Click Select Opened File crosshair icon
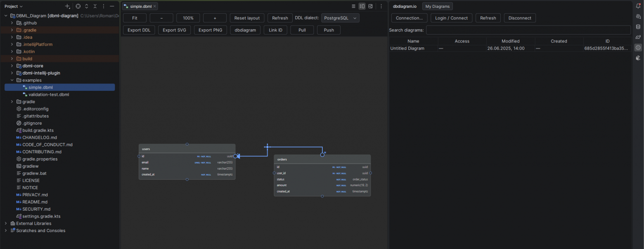This screenshot has width=644, height=249. pyautogui.click(x=78, y=6)
